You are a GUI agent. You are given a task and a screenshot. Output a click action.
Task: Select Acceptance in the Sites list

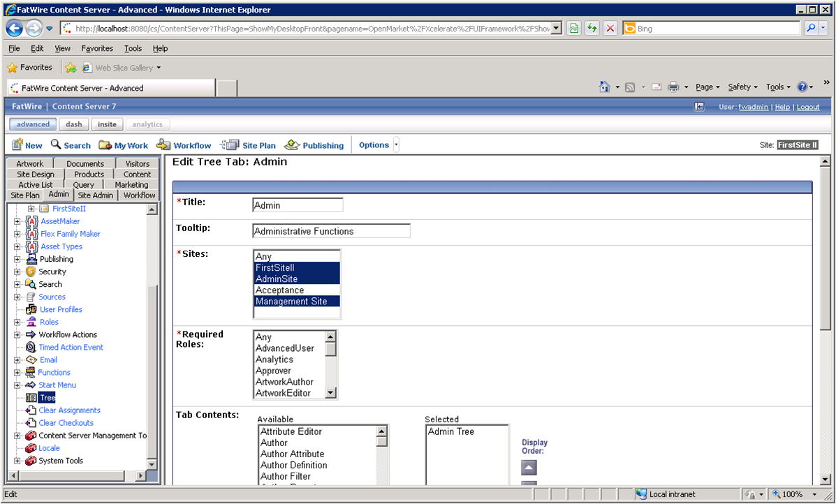296,290
